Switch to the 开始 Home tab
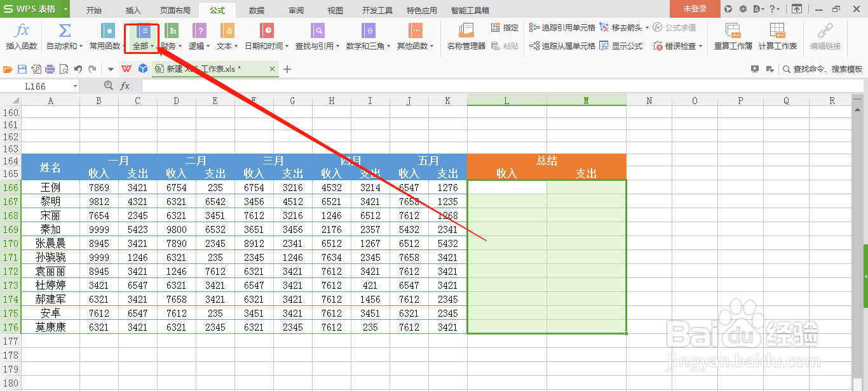This screenshot has width=868, height=391. coord(93,10)
